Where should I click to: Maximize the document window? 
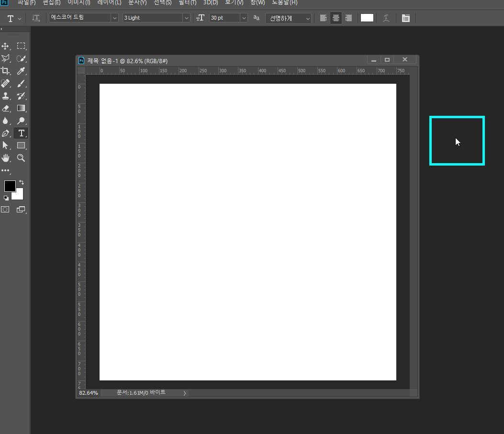(387, 60)
